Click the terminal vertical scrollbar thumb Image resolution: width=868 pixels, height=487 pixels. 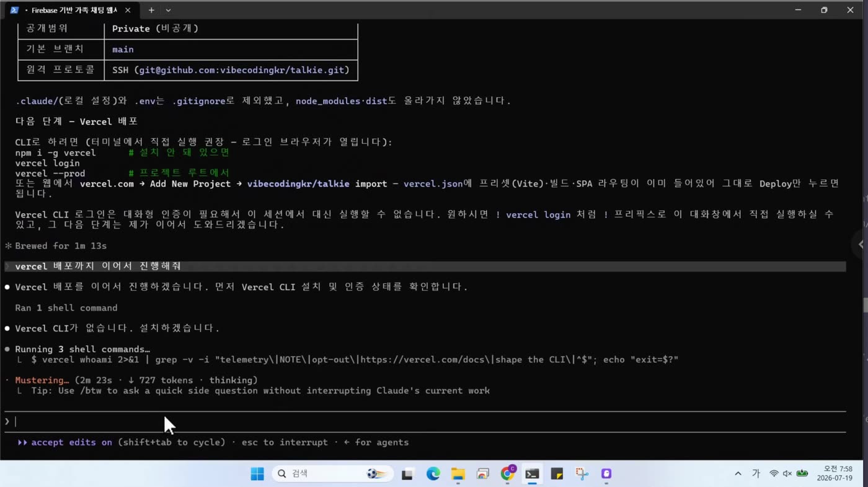[x=864, y=305]
